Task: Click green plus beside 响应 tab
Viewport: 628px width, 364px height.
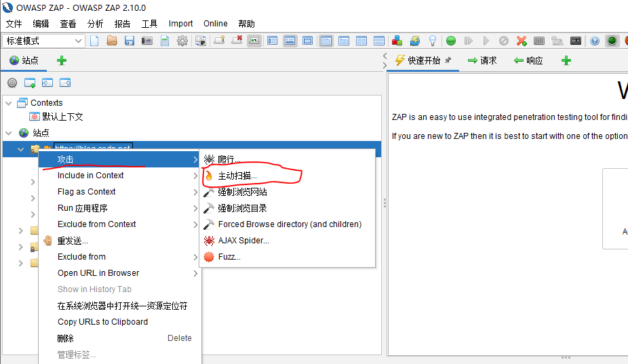Action: point(566,60)
